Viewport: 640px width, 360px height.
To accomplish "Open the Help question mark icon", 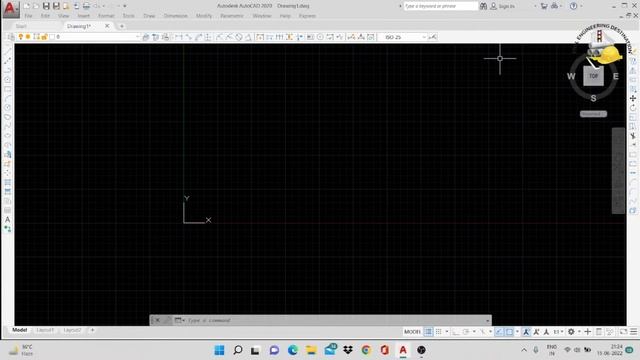I will [573, 6].
